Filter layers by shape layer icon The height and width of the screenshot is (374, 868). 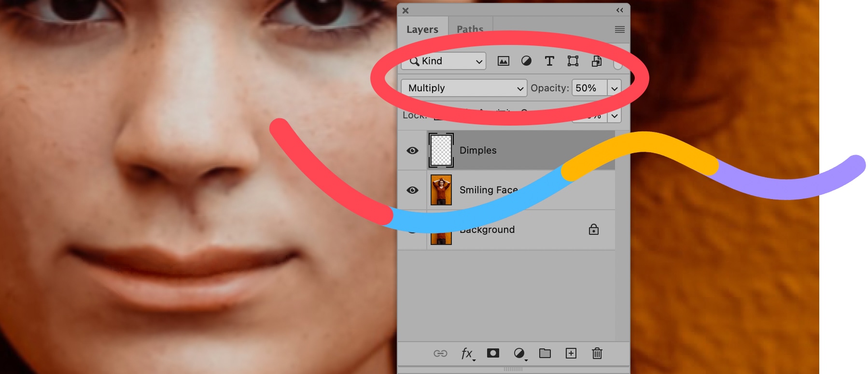[x=573, y=61]
